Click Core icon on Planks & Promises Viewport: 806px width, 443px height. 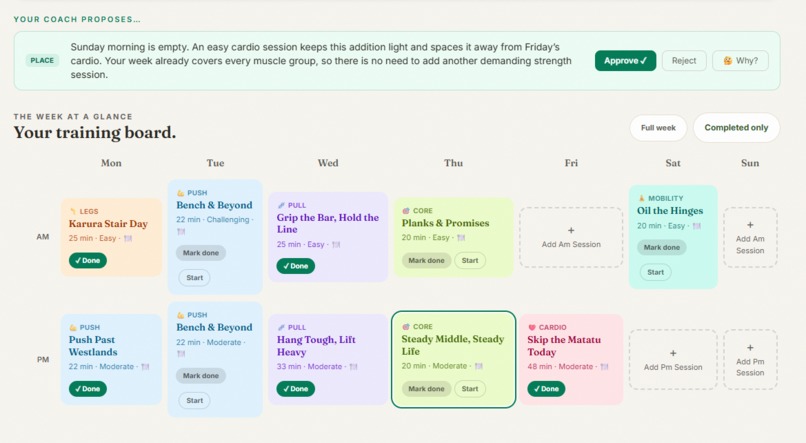click(406, 211)
